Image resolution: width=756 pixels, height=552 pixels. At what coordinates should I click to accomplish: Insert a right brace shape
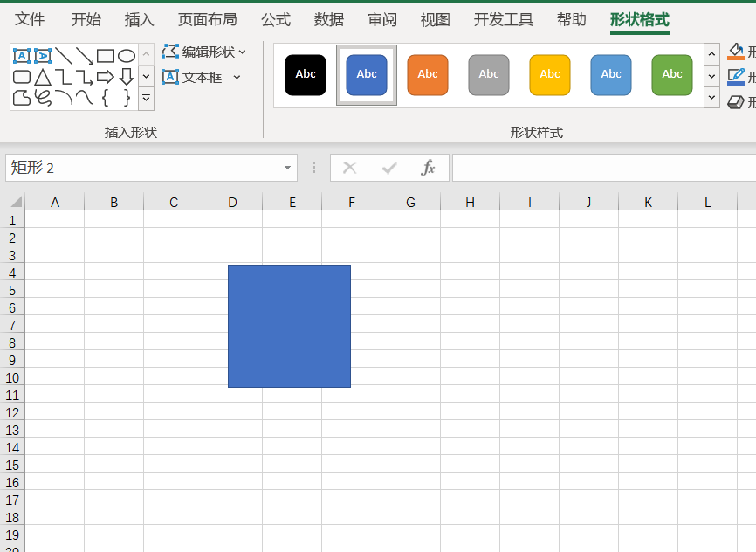tap(127, 98)
